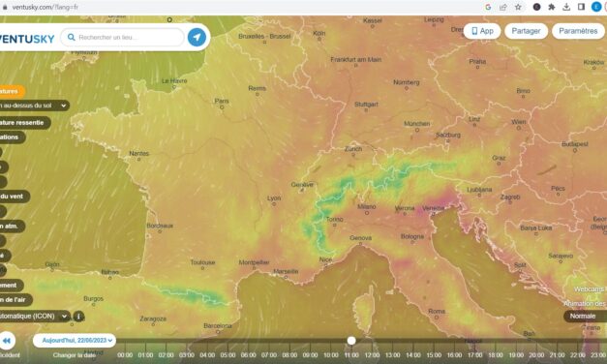This screenshot has height=364, width=607.
Task: Open the browser downloads icon
Action: (x=566, y=7)
